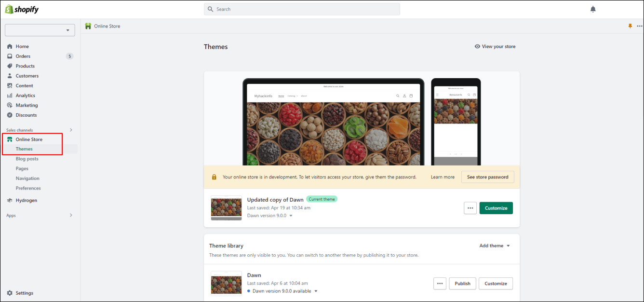Viewport: 644px width, 302px height.
Task: Click the desktop theme preview image
Action: [333, 122]
